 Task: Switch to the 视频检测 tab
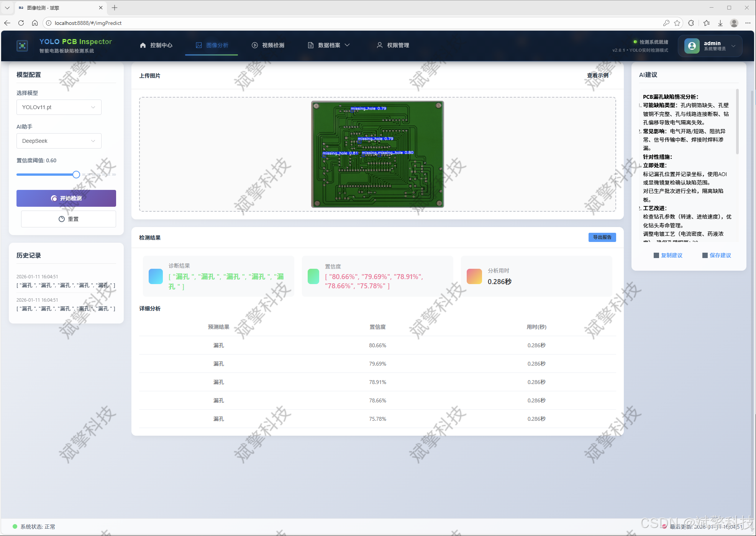coord(268,45)
